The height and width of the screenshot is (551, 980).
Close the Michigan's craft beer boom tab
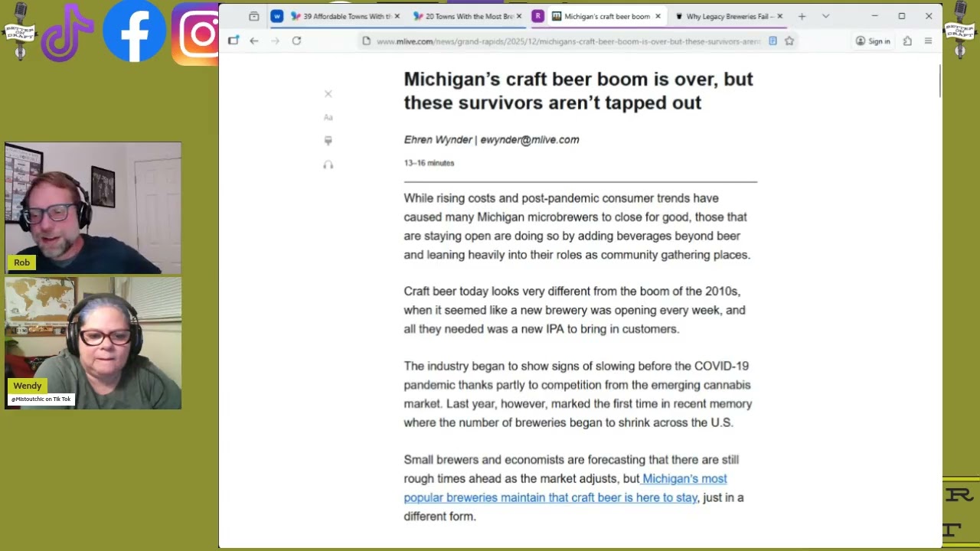click(658, 16)
